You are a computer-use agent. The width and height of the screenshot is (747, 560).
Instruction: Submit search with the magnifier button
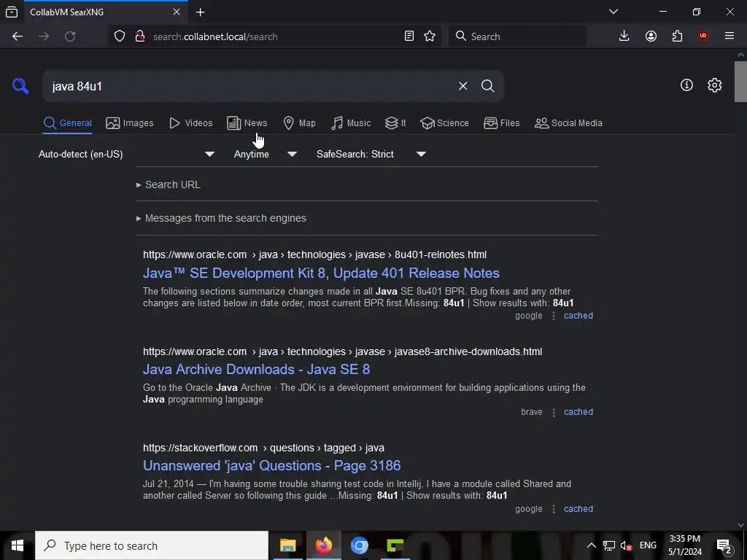click(x=487, y=86)
